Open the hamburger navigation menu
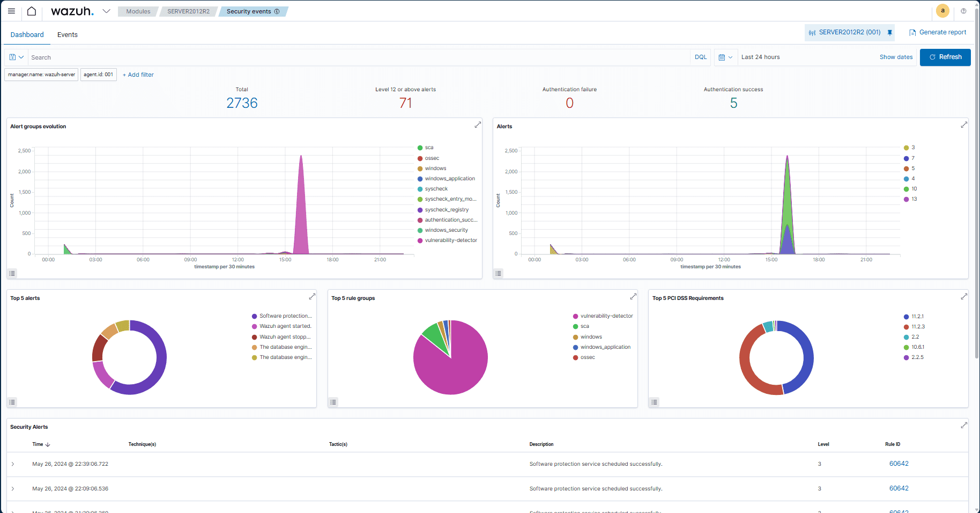 11,11
